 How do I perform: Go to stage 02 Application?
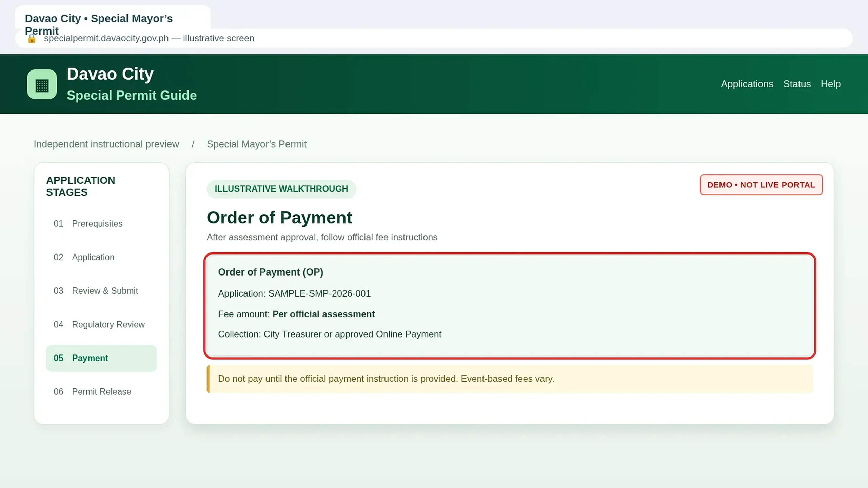(101, 257)
